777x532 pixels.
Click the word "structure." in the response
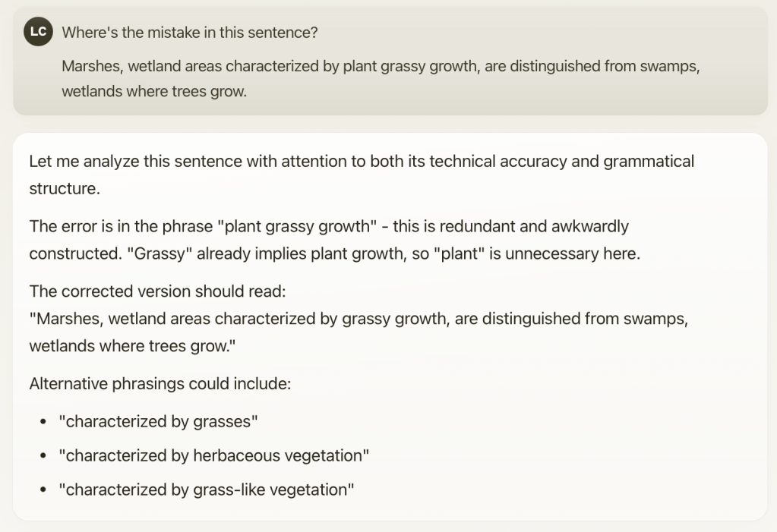point(65,189)
